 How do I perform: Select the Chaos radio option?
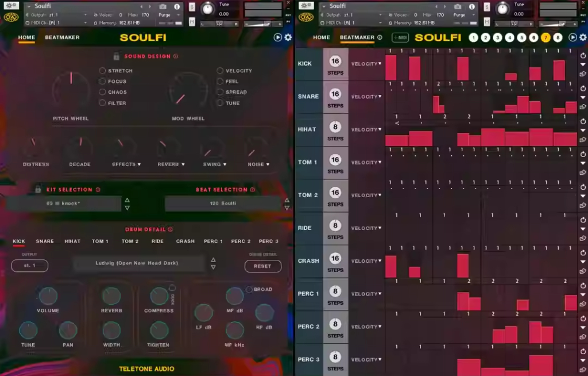coord(102,91)
